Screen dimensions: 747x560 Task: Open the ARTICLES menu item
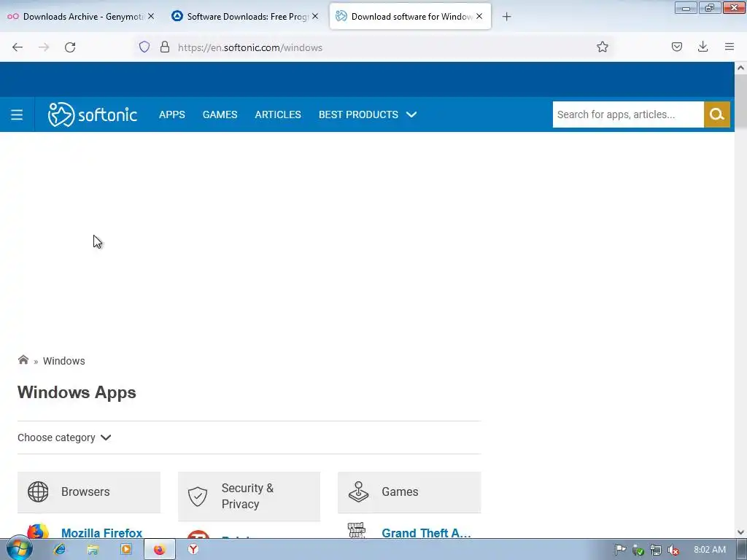[278, 114]
